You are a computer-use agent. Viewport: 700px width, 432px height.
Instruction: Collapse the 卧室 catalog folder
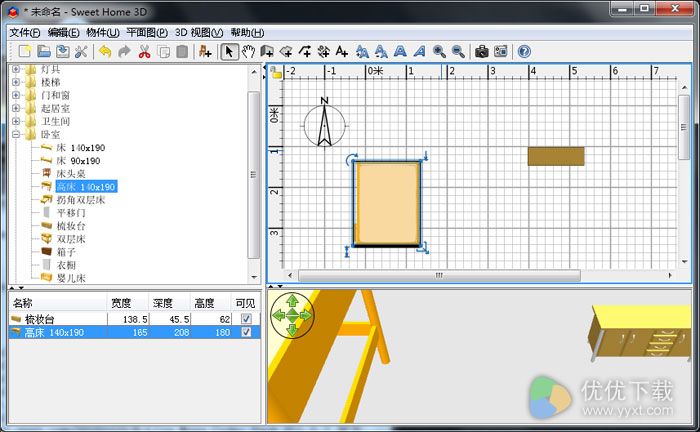(x=16, y=134)
